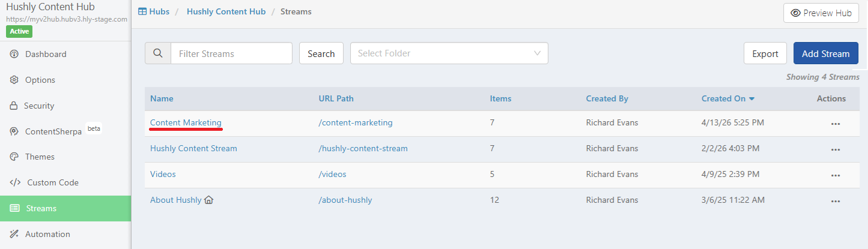Click the ContentSherpa icon in sidebar

[x=14, y=131]
